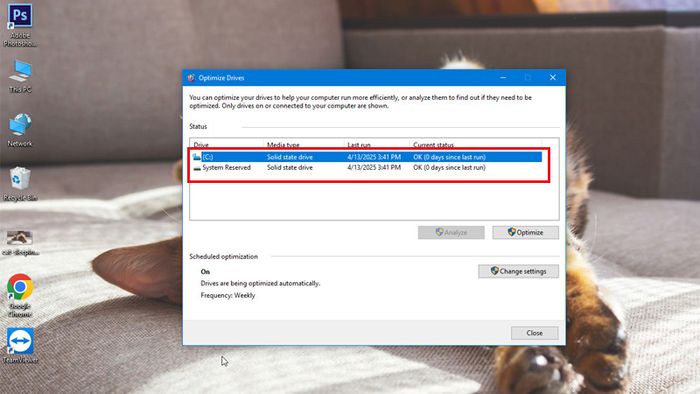Viewport: 700px width, 394px height.
Task: Open Adobe Photoshop desktop shortcut
Action: coord(20,25)
